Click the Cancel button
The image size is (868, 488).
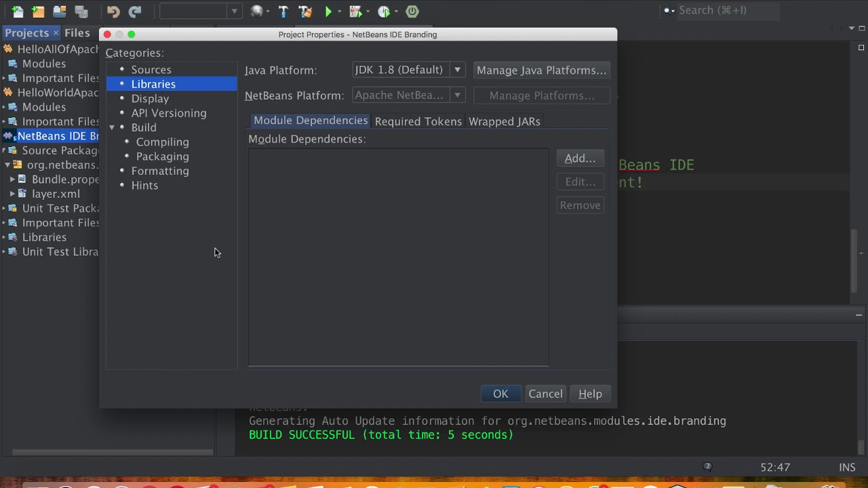545,394
